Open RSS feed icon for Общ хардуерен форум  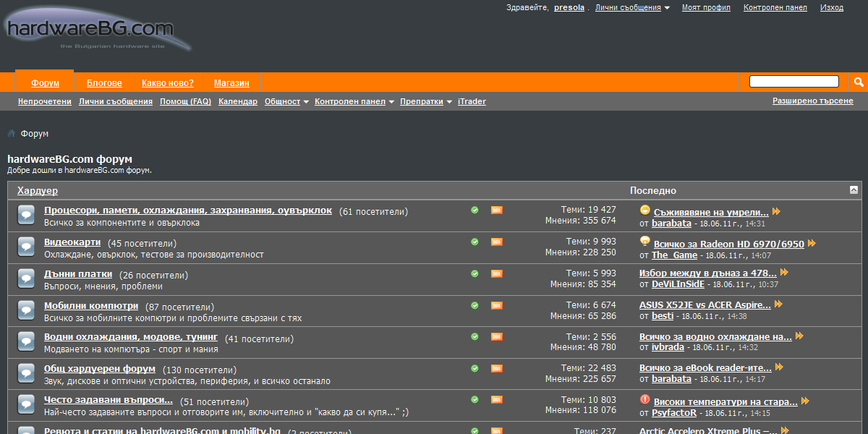(x=497, y=369)
